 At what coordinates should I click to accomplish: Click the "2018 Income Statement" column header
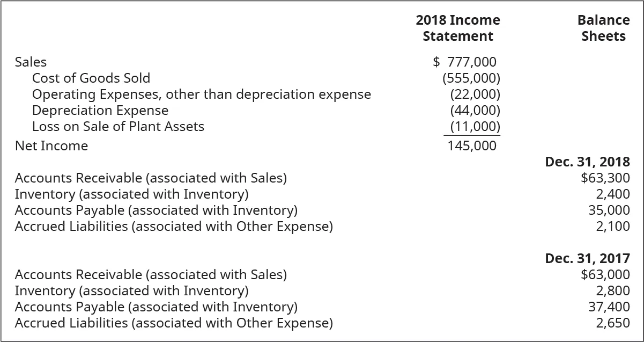coord(457,28)
